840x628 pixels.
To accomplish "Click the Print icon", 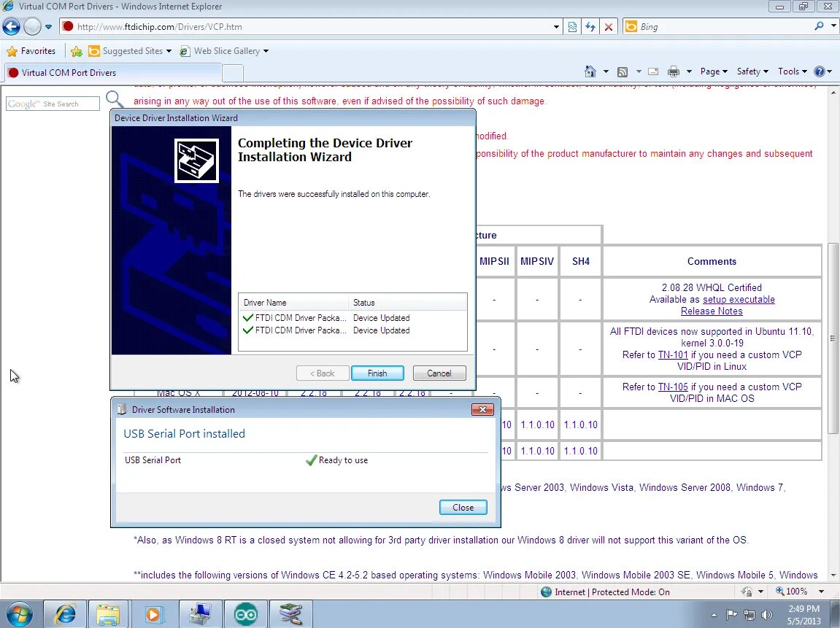I will click(x=674, y=71).
